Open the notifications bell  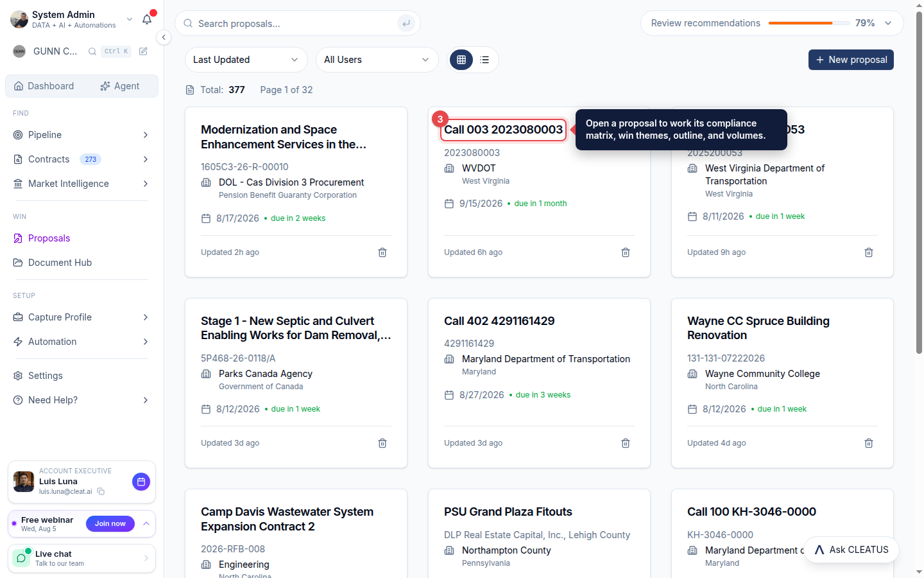coord(147,19)
